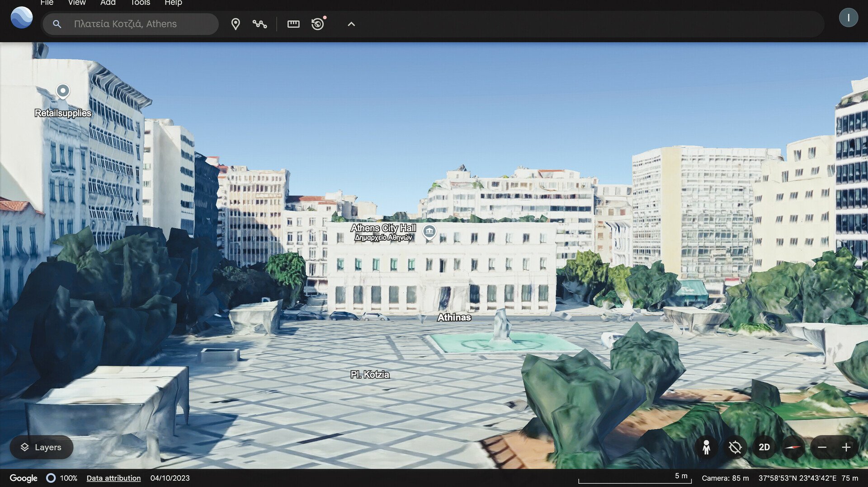
Task: Zoom out with the minus button
Action: pyautogui.click(x=822, y=447)
